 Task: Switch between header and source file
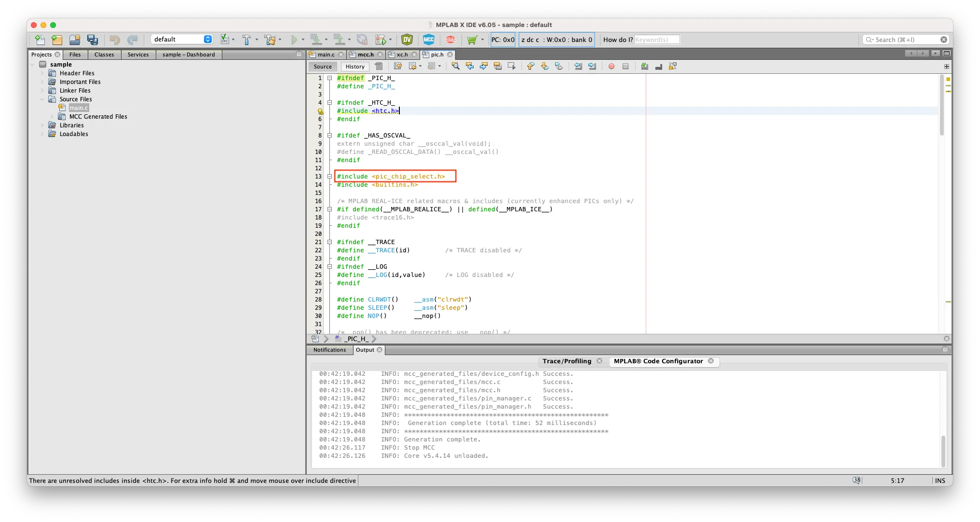tap(673, 67)
